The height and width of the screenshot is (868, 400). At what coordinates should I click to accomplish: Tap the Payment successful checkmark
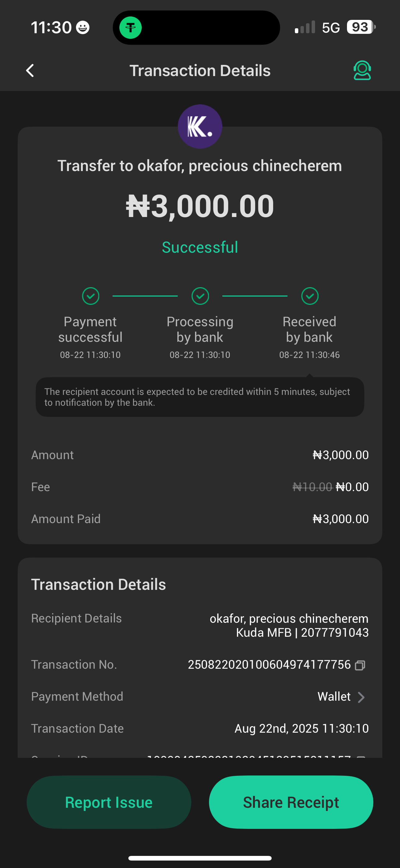(91, 296)
